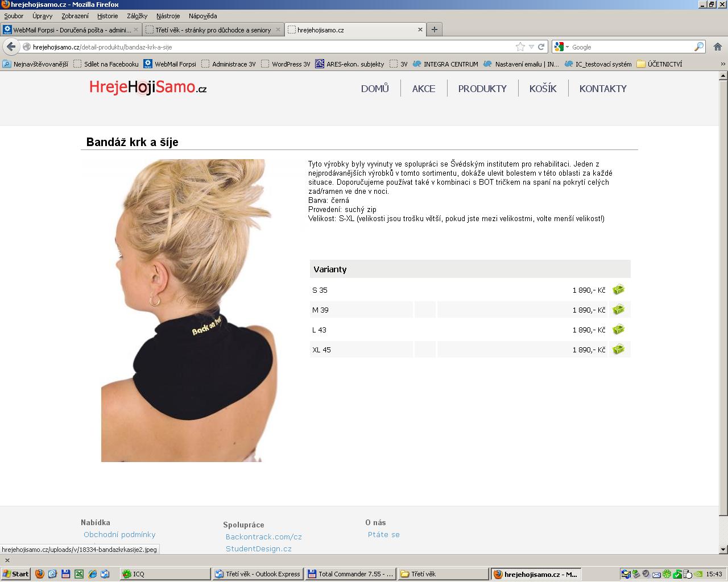Add XL 45 variant to cart
728x582 pixels.
click(x=618, y=350)
